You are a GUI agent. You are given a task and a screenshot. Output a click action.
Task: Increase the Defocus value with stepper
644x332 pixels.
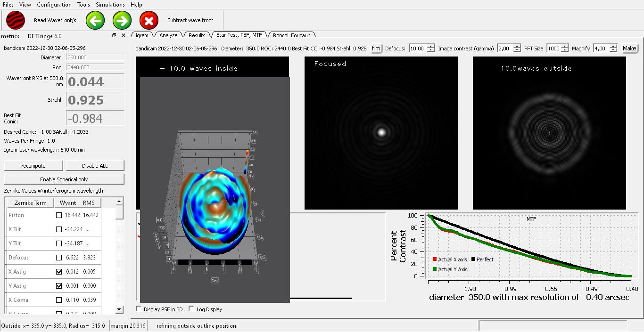pos(431,46)
